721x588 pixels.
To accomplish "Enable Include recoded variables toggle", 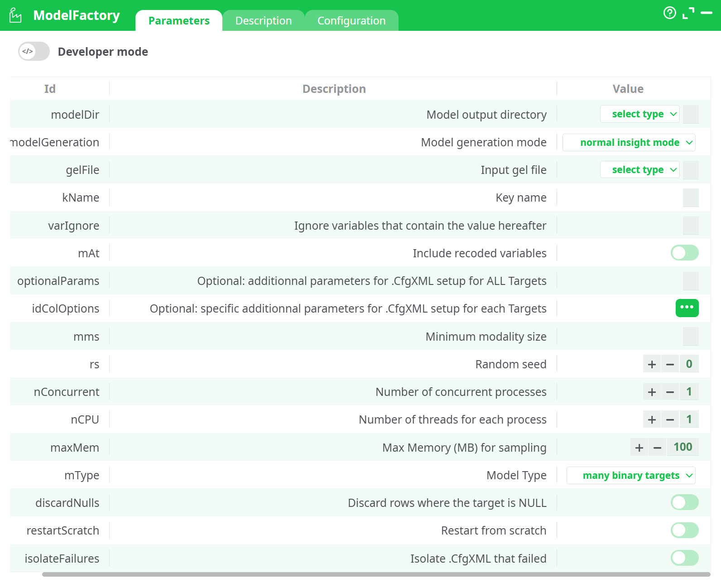I will point(684,253).
